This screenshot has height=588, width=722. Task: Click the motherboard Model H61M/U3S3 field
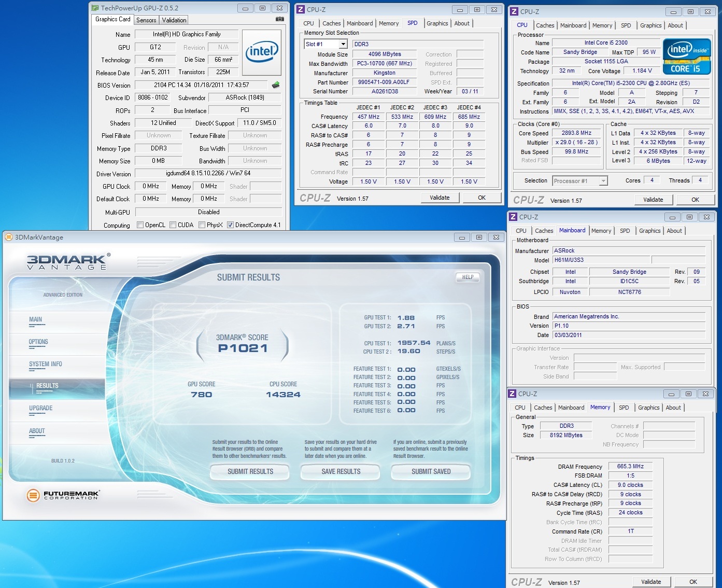tap(601, 260)
